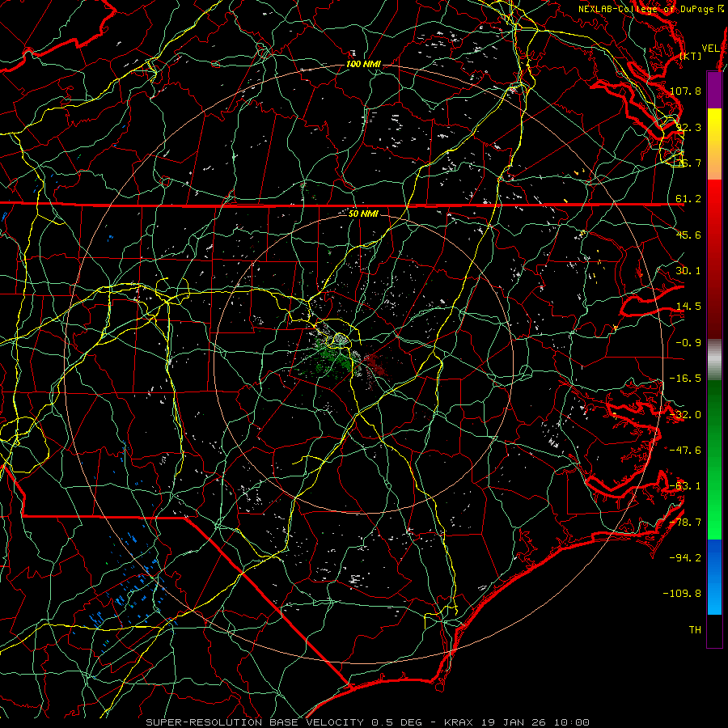Pick the black TH segment of color bar
The image size is (728, 728).
[x=714, y=630]
